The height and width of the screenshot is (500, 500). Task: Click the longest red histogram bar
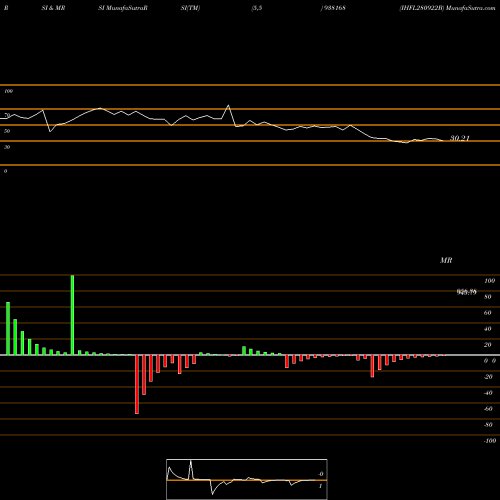137,384
